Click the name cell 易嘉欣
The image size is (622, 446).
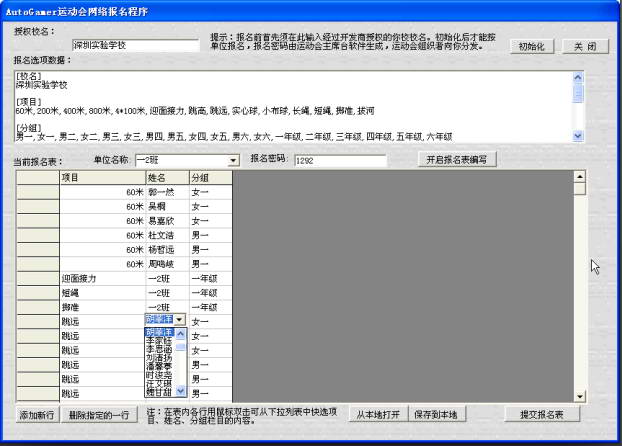click(x=168, y=221)
